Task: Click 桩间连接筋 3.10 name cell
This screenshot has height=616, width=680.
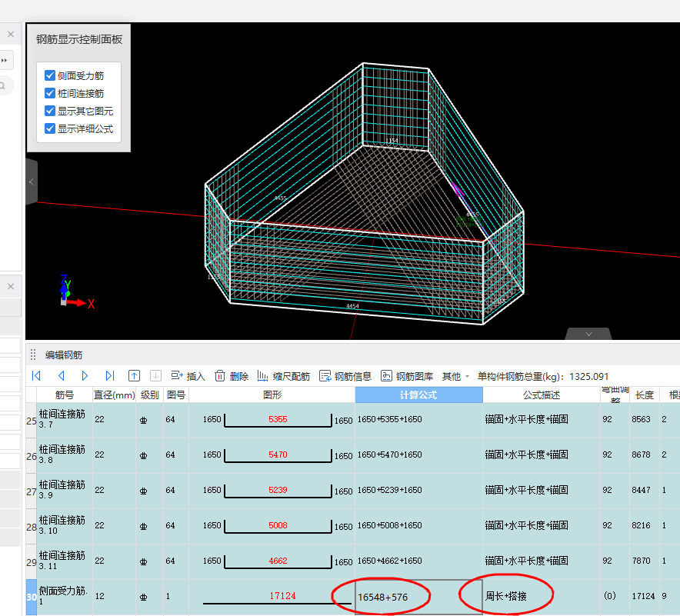Action: pos(65,525)
